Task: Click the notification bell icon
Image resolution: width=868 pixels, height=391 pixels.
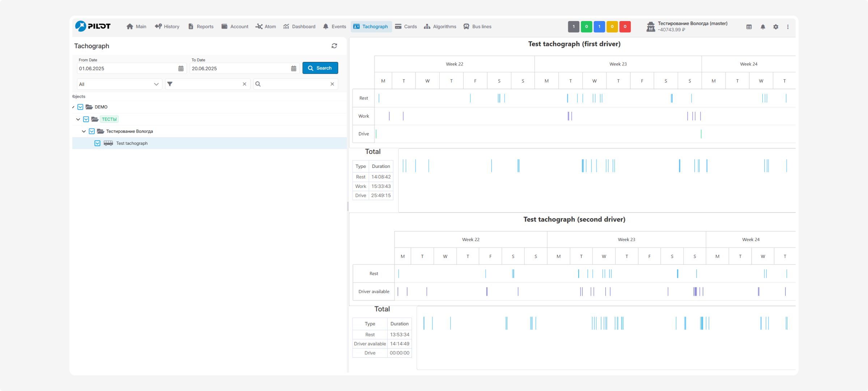Action: (763, 27)
